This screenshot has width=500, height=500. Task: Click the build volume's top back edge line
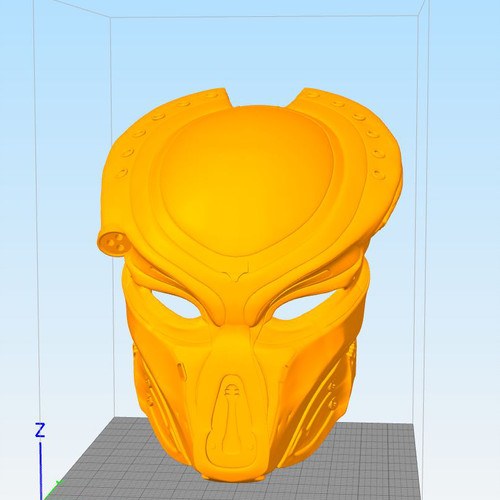[x=263, y=16]
